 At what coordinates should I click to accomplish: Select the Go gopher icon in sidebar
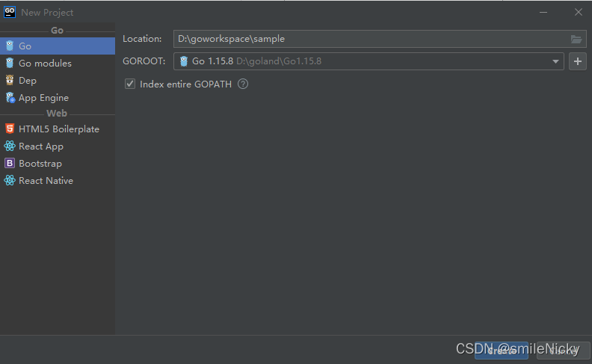coord(10,46)
